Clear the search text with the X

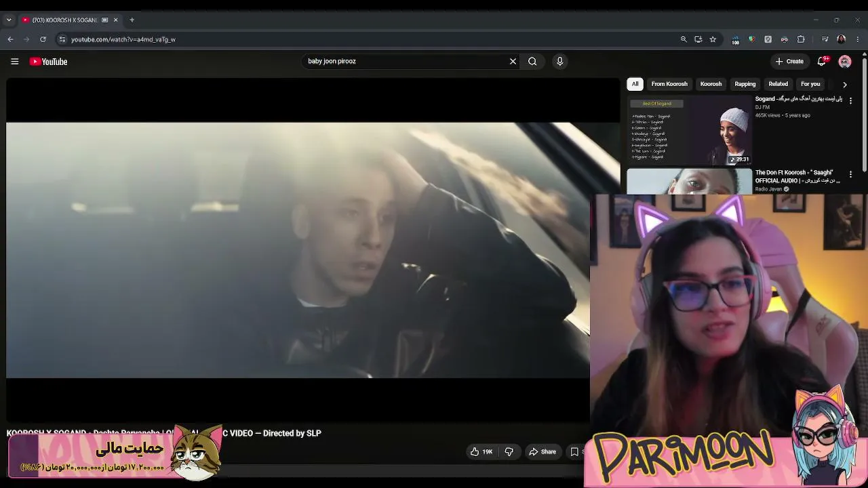tap(513, 62)
